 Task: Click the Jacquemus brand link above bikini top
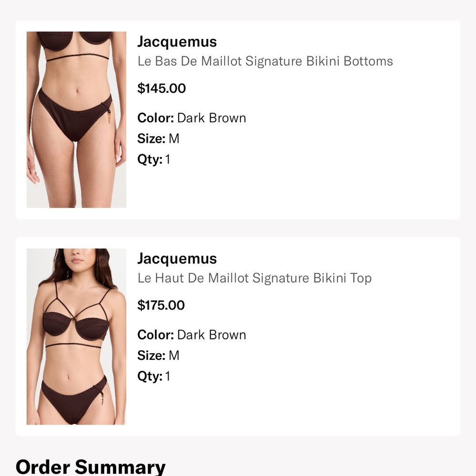[177, 258]
